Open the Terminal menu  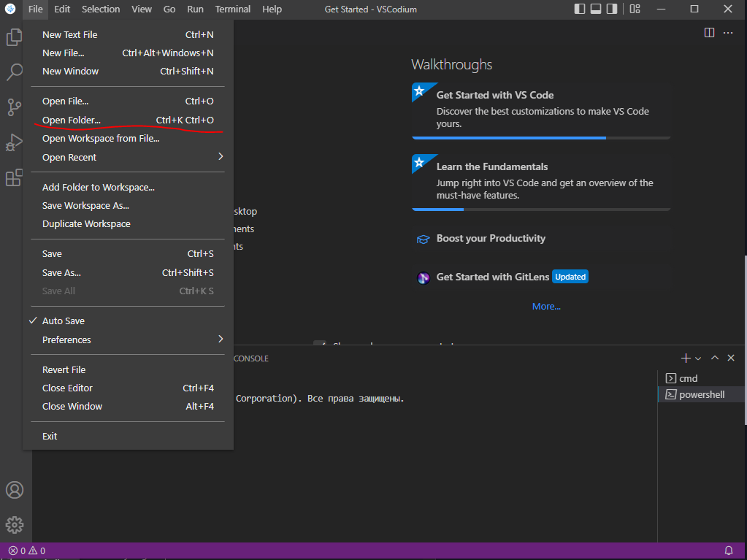pos(232,9)
